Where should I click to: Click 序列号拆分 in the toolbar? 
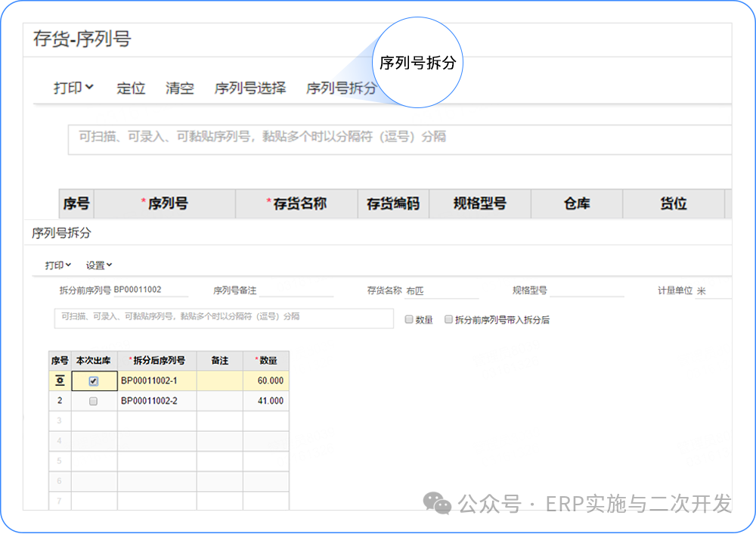point(341,88)
